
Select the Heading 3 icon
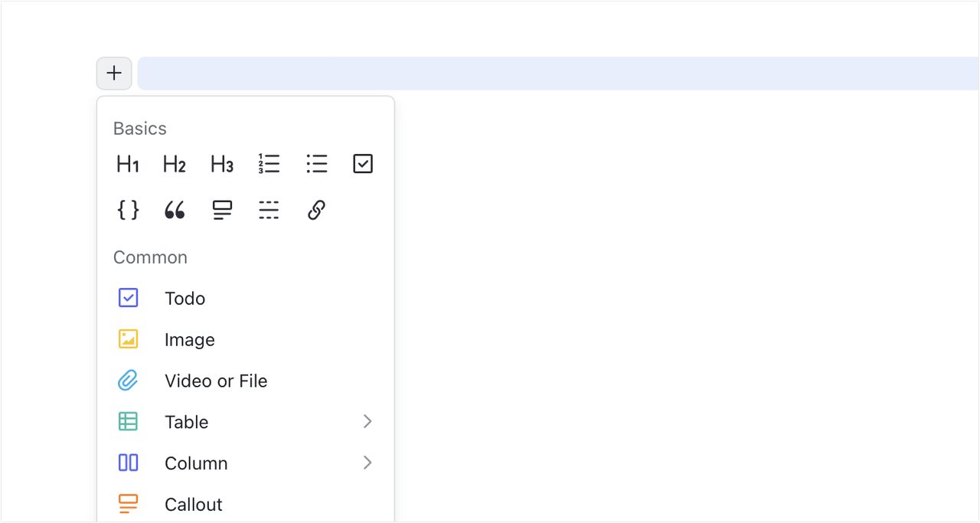[x=221, y=163]
